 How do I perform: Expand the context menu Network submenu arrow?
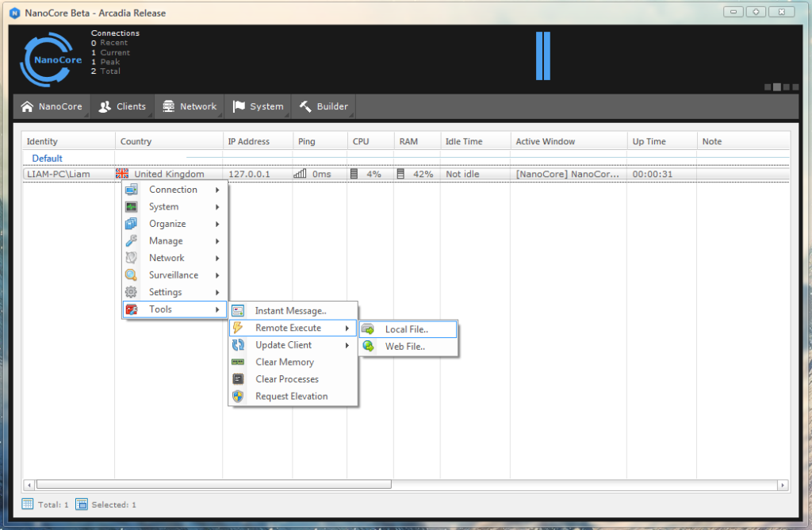(217, 259)
